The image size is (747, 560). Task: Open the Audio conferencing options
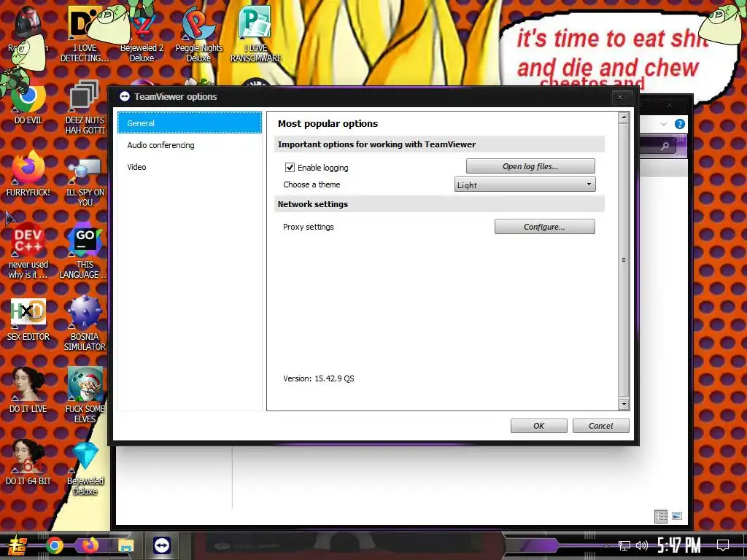click(x=190, y=145)
